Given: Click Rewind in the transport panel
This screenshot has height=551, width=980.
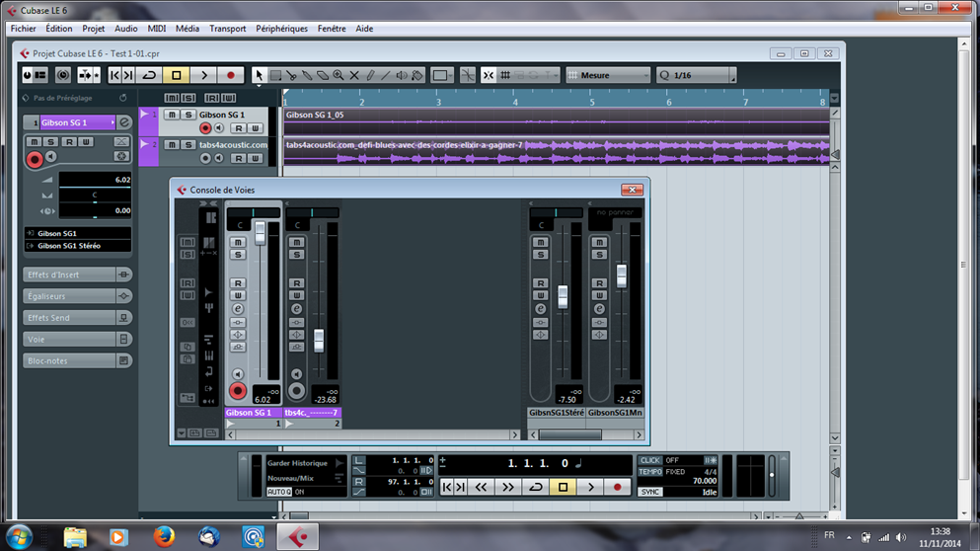Looking at the screenshot, I should tap(481, 487).
